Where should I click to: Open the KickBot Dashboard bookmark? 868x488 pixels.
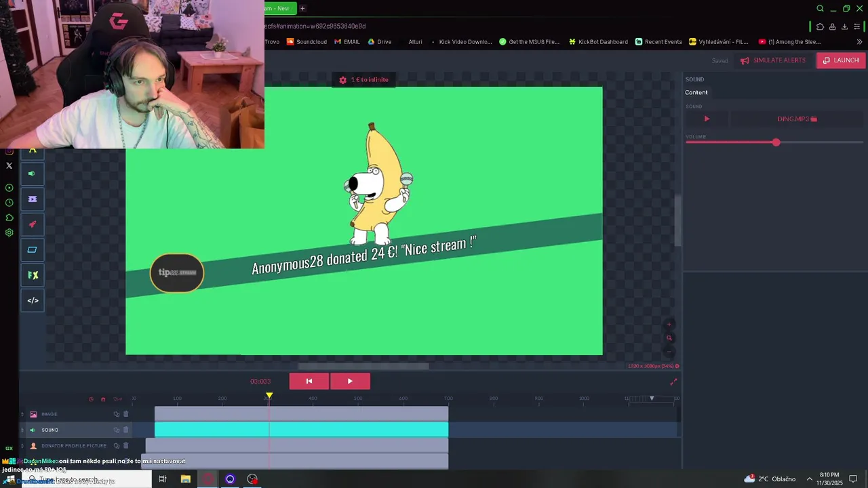tap(598, 41)
